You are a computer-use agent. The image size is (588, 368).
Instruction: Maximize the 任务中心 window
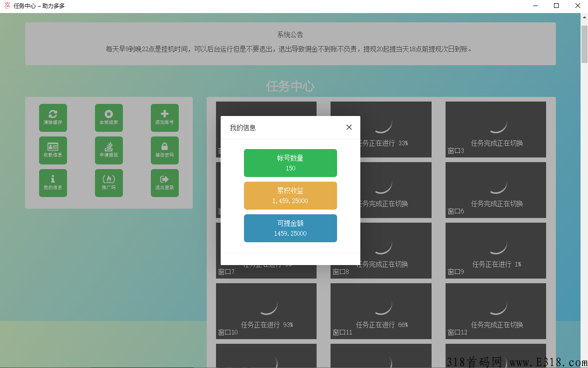point(556,6)
